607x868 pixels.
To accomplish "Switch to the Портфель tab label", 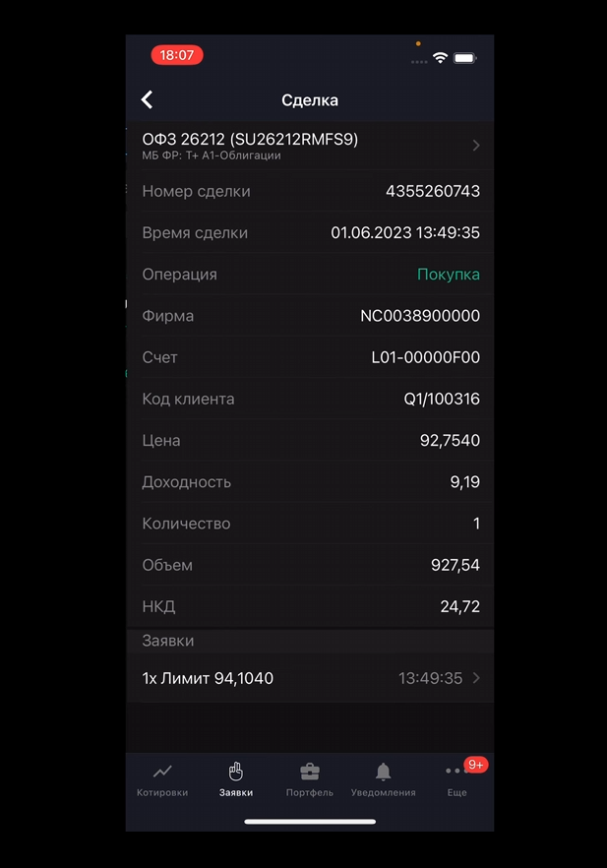I will 310,792.
